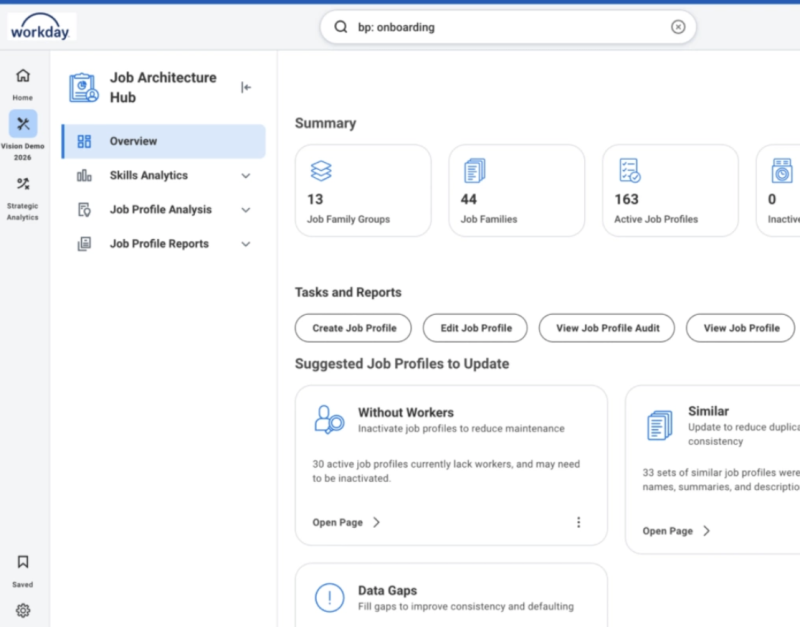
Task: Open the 163 Active Job Profiles card
Action: pos(670,190)
